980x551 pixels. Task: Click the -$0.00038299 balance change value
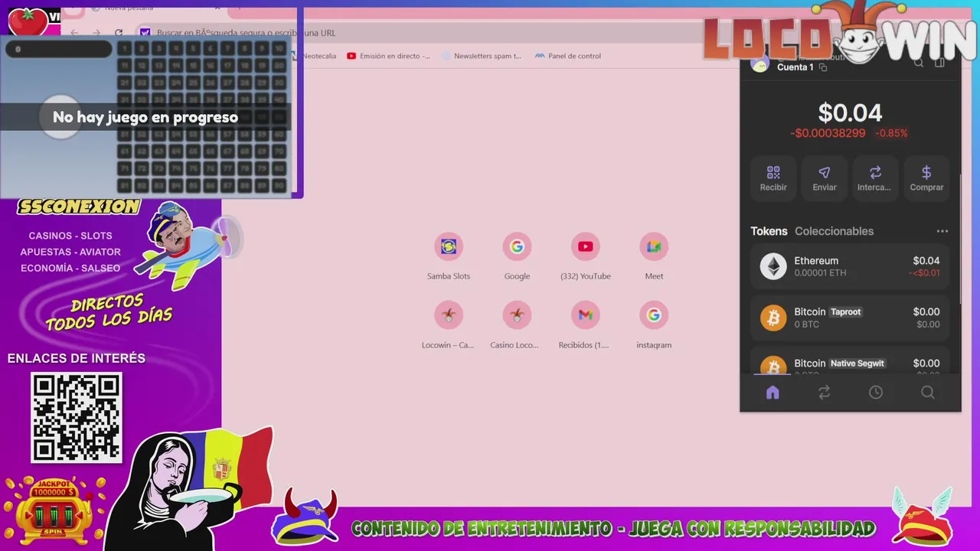pos(828,133)
